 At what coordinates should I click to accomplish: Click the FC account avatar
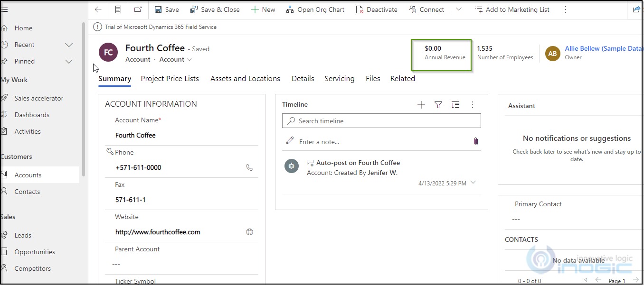(108, 52)
